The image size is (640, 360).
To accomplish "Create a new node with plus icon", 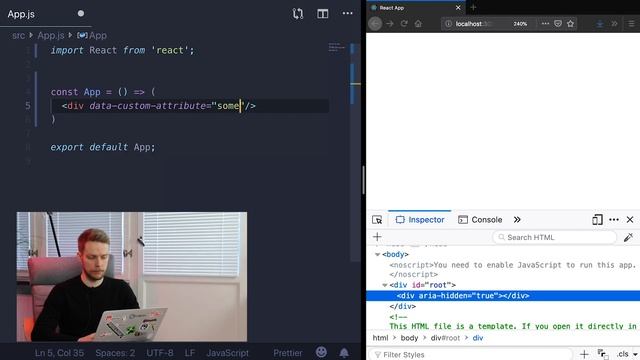I will [377, 237].
